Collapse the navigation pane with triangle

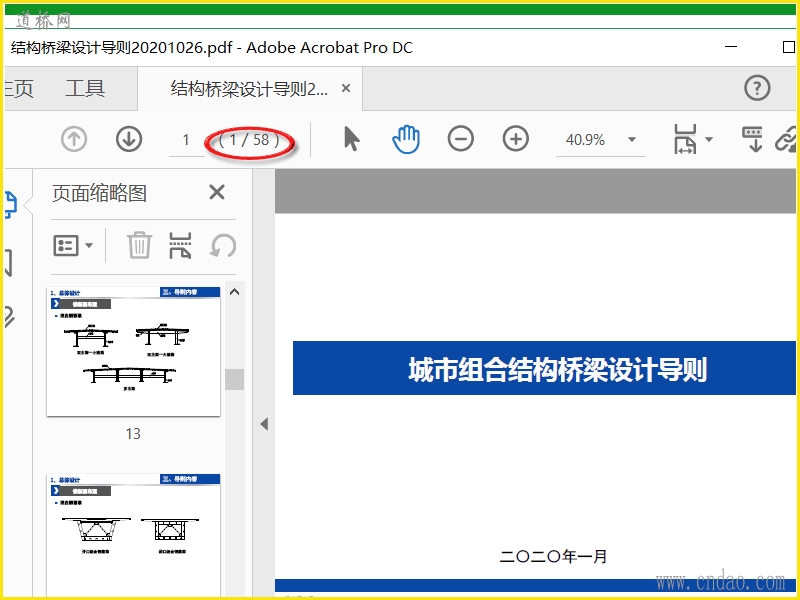[x=264, y=424]
